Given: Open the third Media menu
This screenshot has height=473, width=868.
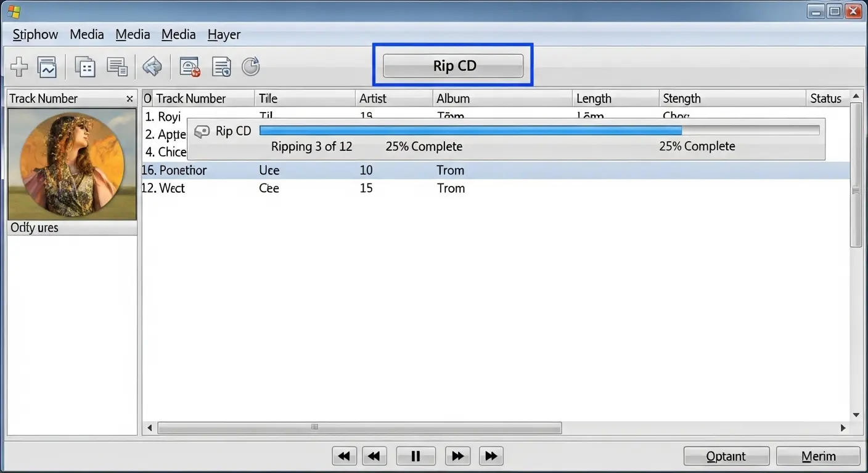Looking at the screenshot, I should click(179, 34).
